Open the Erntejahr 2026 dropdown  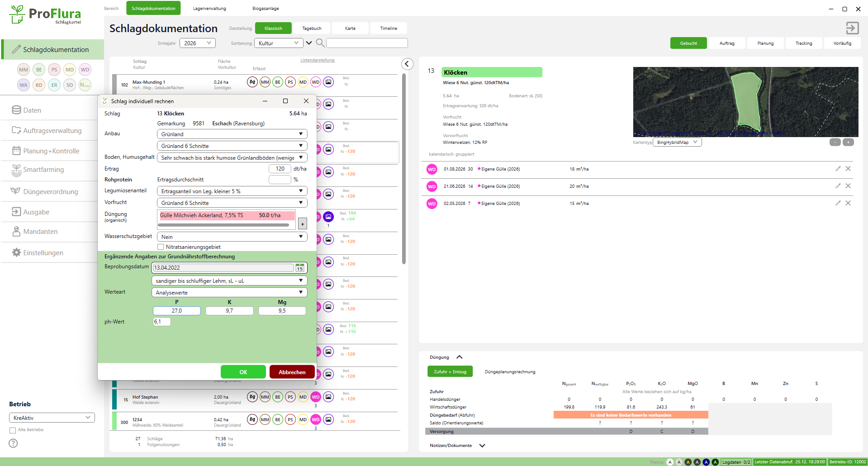pos(198,43)
